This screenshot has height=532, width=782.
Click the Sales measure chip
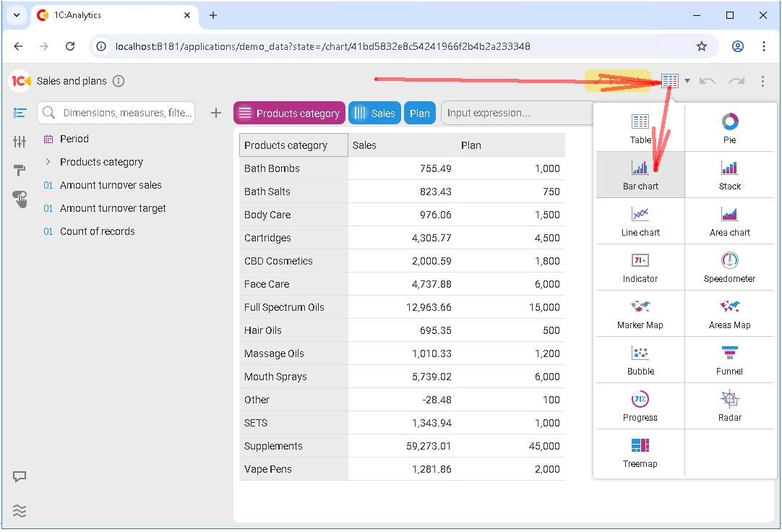pos(374,113)
